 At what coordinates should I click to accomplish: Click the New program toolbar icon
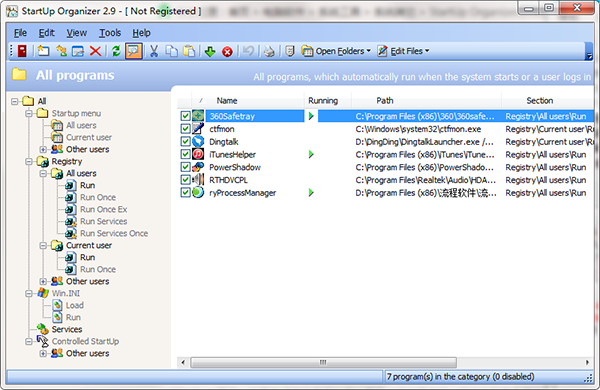[43, 51]
